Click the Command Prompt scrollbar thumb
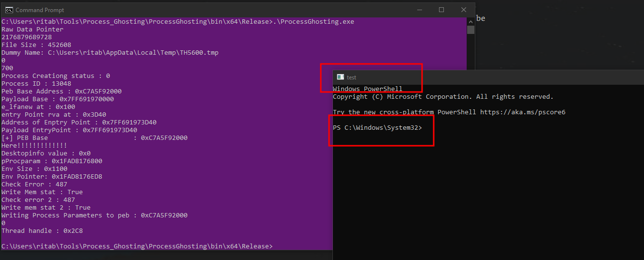The height and width of the screenshot is (260, 644). 471,30
